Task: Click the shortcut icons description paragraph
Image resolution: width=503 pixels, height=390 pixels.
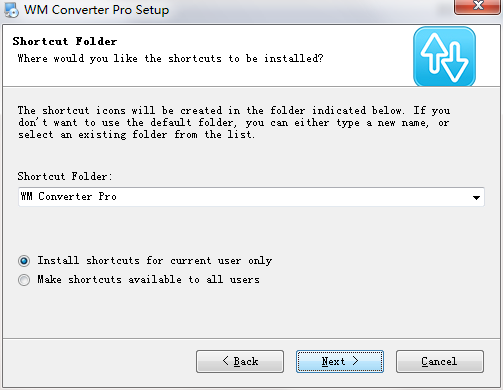Action: (234, 122)
